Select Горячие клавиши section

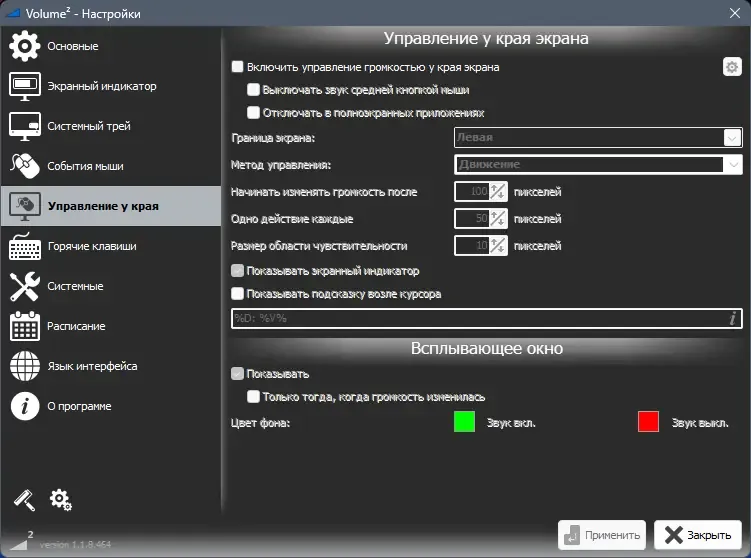pos(111,246)
